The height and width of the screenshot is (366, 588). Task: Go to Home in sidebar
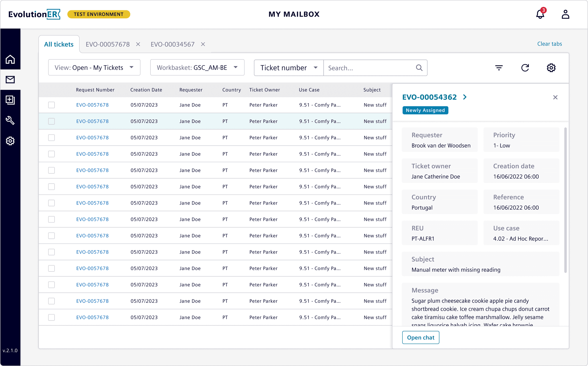(x=10, y=59)
